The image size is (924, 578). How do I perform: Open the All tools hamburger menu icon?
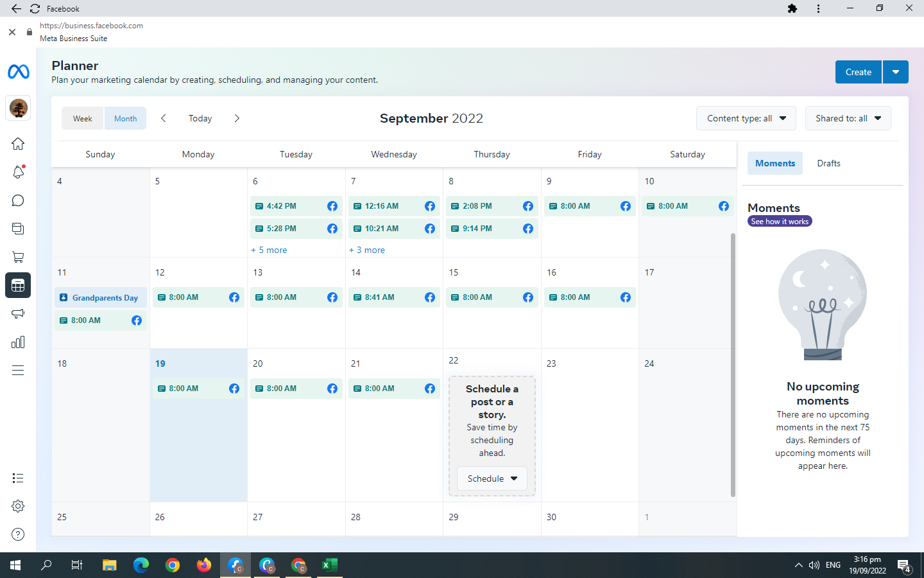[x=18, y=370]
